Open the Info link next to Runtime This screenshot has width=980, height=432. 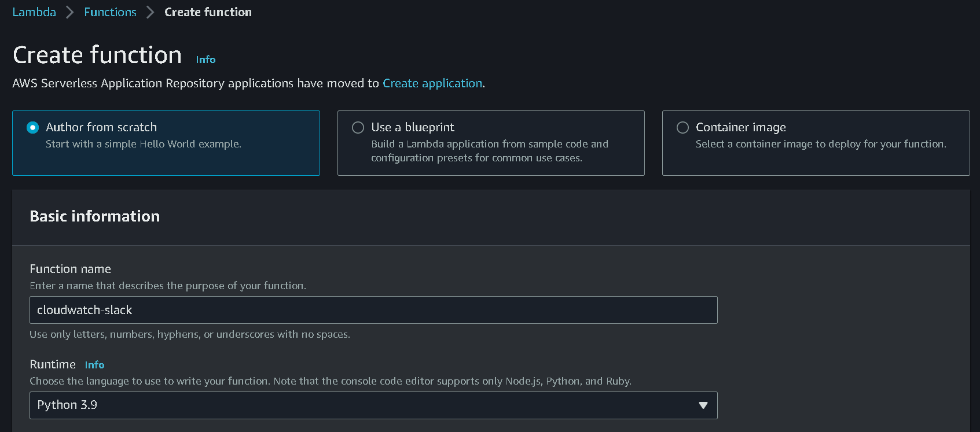94,365
